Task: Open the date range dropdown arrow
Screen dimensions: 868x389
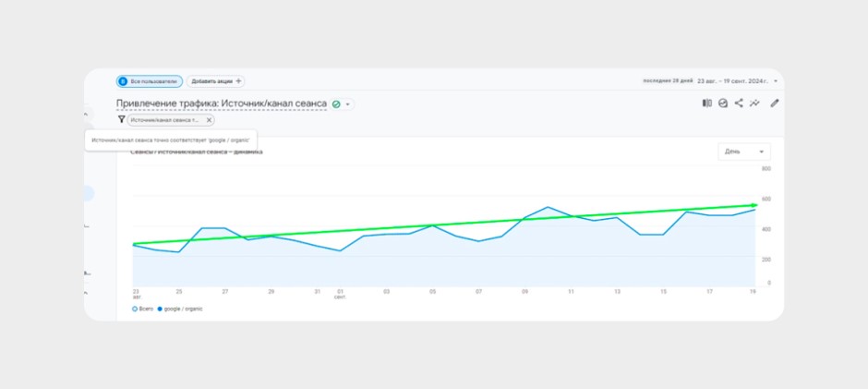Action: 776,81
